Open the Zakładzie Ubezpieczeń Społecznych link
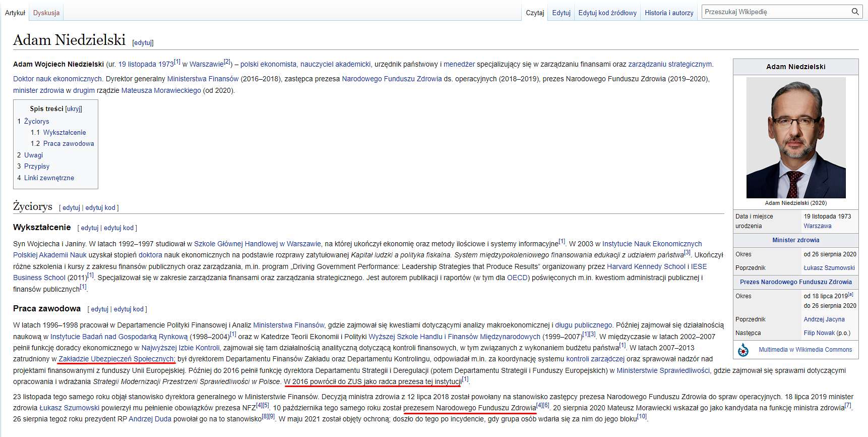868x437 pixels. coord(116,359)
